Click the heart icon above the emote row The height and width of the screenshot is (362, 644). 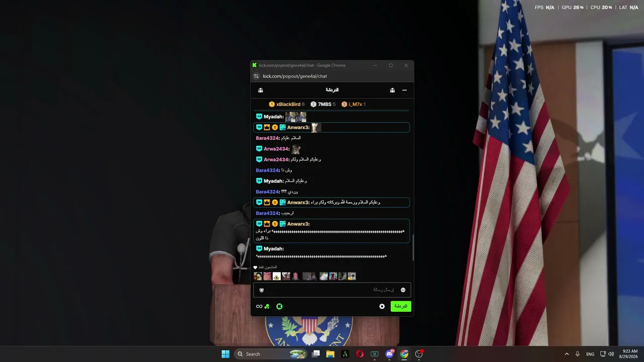click(255, 267)
